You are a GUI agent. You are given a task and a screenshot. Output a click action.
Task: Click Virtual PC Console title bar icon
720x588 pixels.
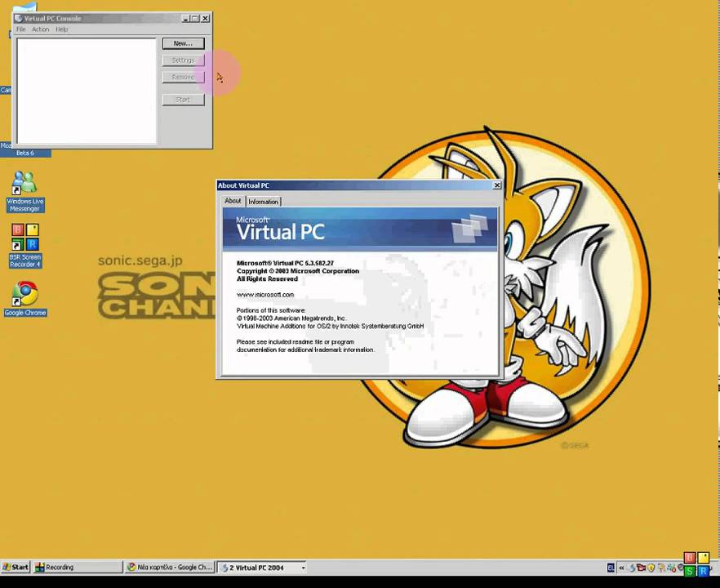(x=18, y=18)
